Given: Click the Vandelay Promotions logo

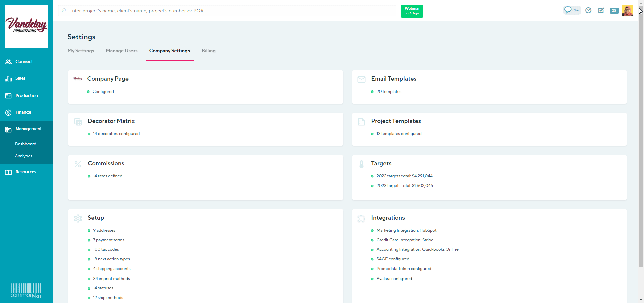Looking at the screenshot, I should (x=26, y=26).
